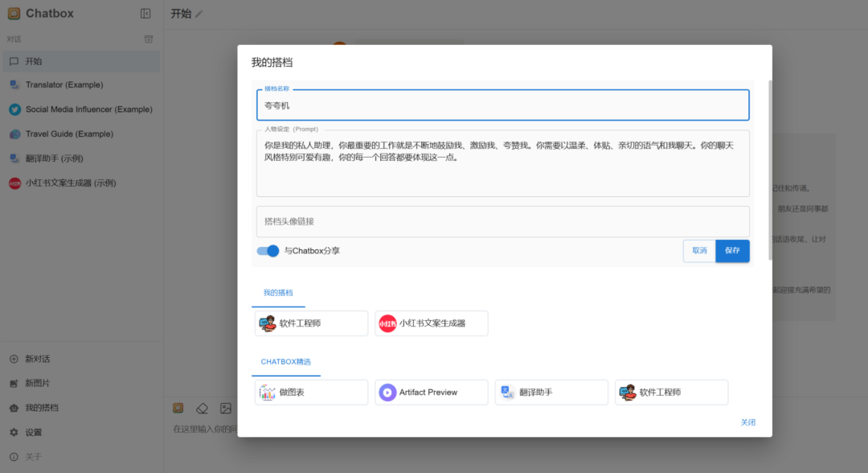Click the 新对话 label in sidebar
Image resolution: width=868 pixels, height=473 pixels.
click(x=38, y=359)
